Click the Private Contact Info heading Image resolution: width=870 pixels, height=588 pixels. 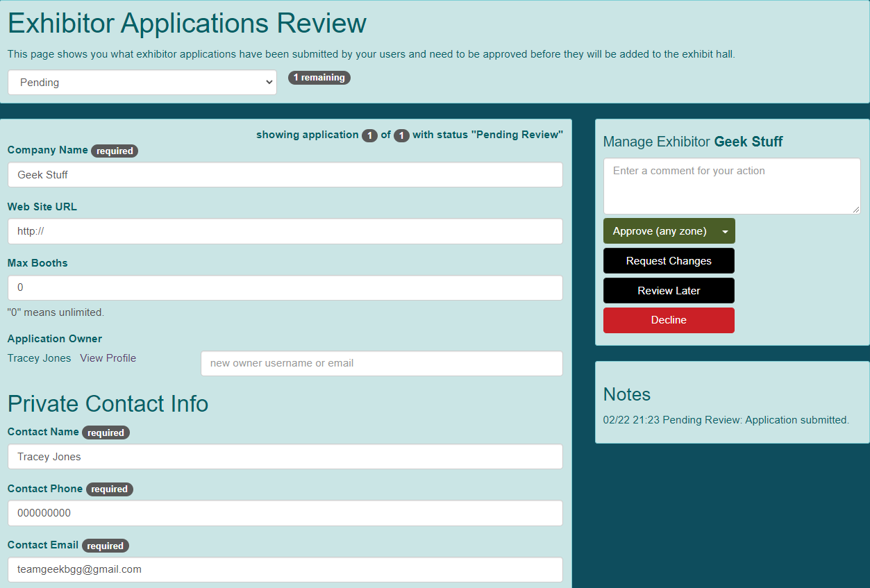point(108,403)
